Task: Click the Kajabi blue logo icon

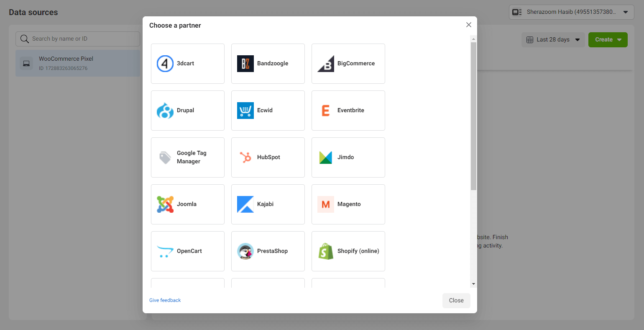Action: click(x=245, y=204)
